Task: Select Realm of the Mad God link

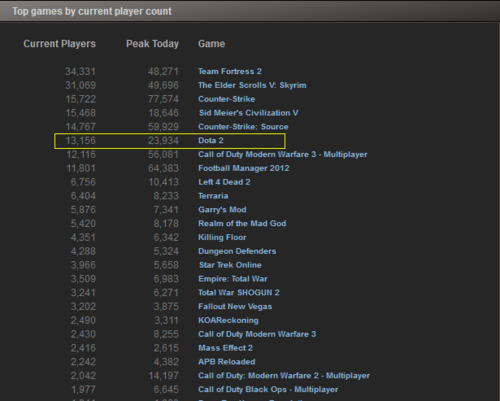Action: (242, 224)
